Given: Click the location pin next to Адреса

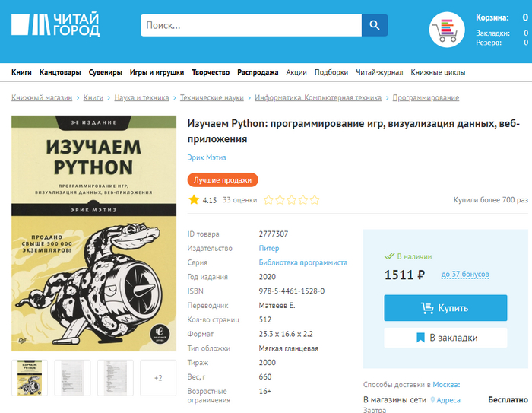Looking at the screenshot, I should [432, 400].
